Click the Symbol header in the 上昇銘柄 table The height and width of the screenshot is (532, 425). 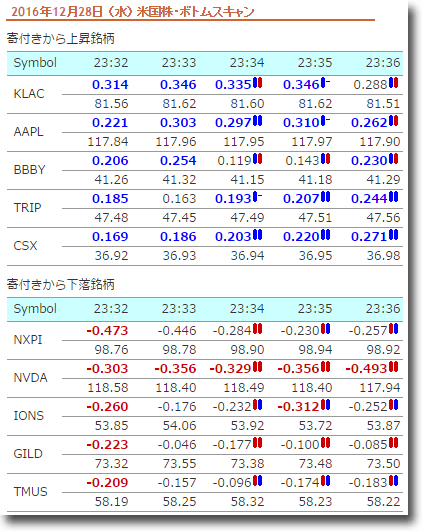point(35,63)
